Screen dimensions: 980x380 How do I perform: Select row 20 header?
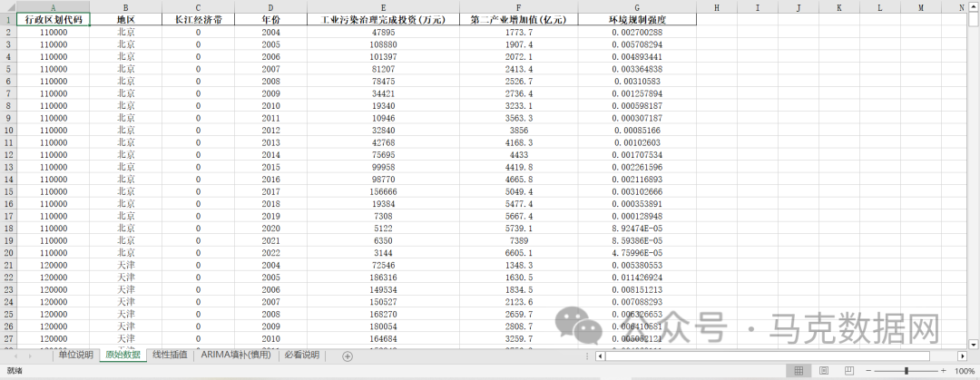[7, 252]
